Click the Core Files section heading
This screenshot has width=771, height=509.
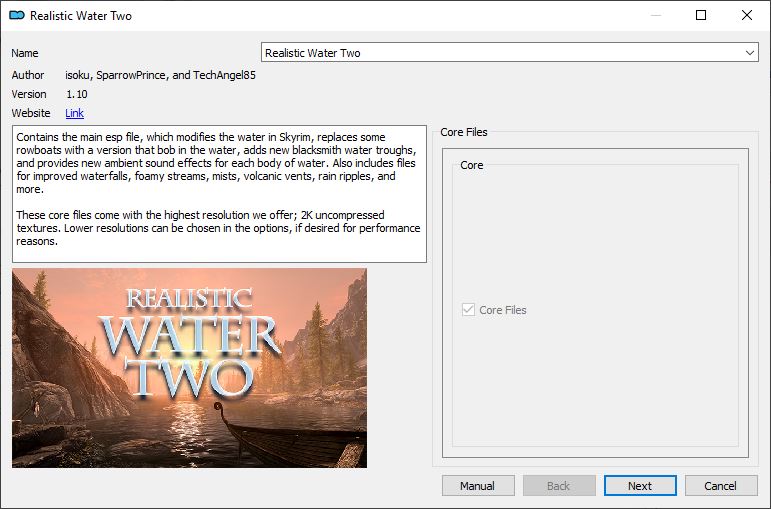click(464, 132)
